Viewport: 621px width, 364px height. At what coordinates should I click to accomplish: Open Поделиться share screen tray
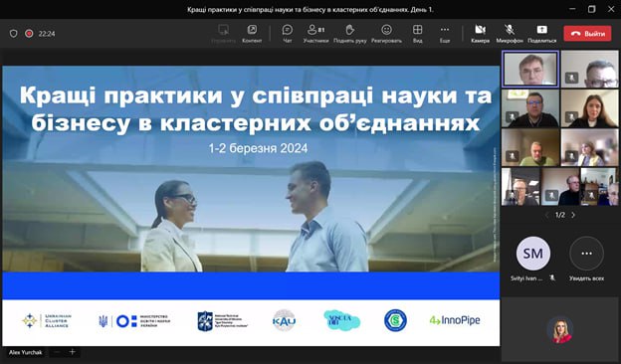coord(541,34)
